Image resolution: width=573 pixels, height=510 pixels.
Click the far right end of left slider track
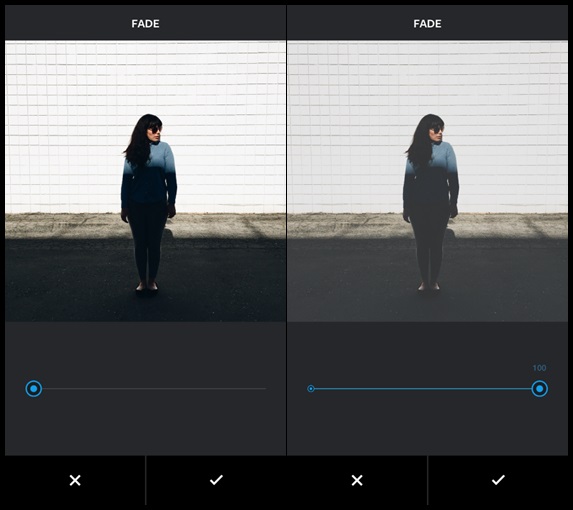click(x=265, y=389)
